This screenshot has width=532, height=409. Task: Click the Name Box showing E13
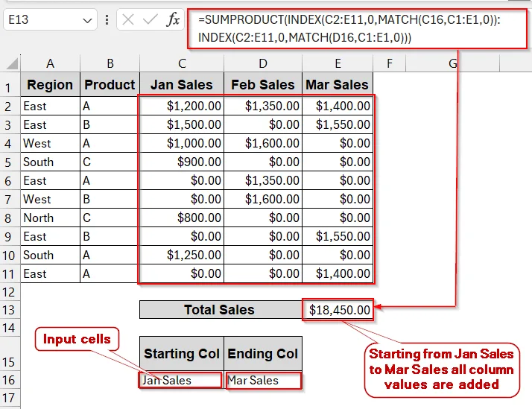pyautogui.click(x=50, y=19)
